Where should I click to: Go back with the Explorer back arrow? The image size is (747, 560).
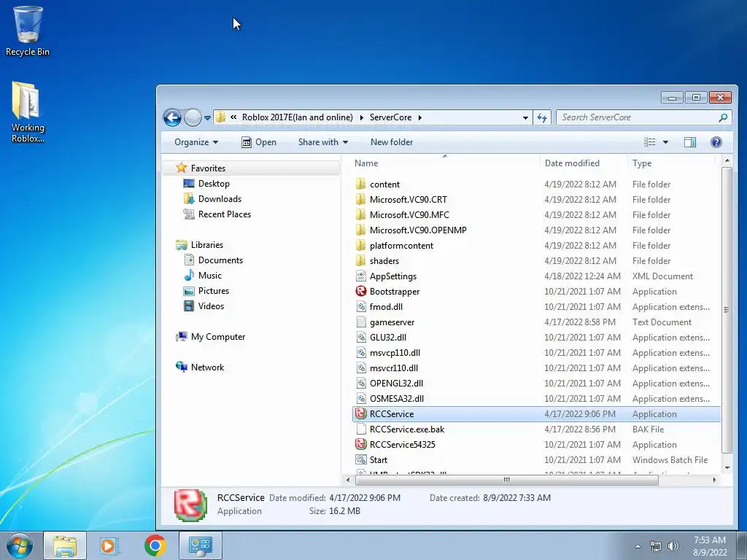pyautogui.click(x=172, y=117)
